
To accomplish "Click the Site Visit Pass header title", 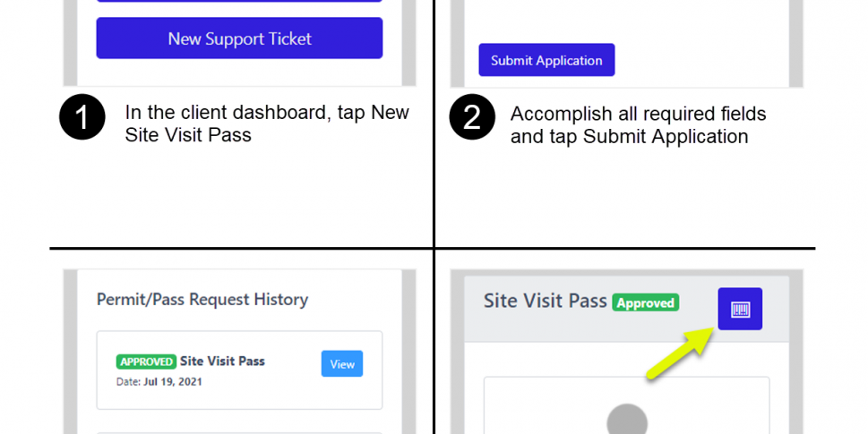I will (x=546, y=302).
